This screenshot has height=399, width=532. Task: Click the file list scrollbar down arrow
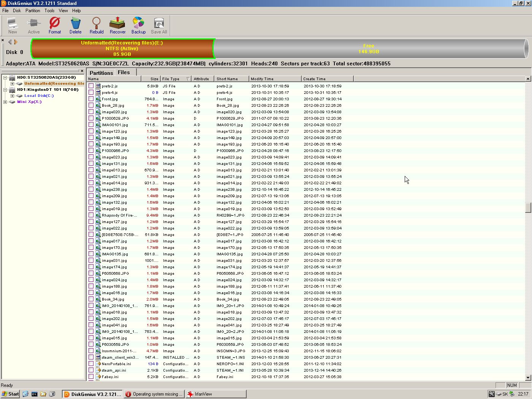[x=528, y=377]
